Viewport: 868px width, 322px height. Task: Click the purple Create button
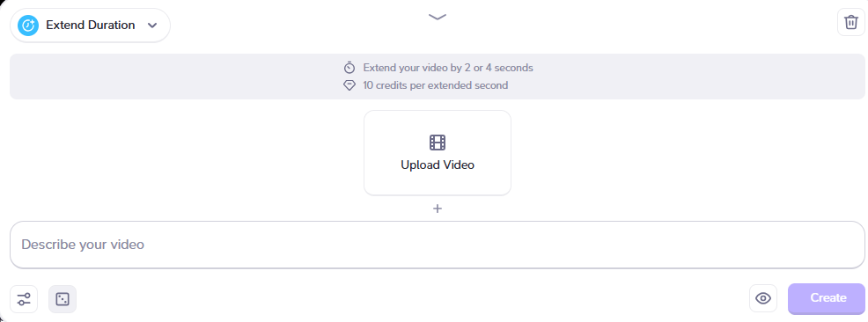pyautogui.click(x=827, y=298)
